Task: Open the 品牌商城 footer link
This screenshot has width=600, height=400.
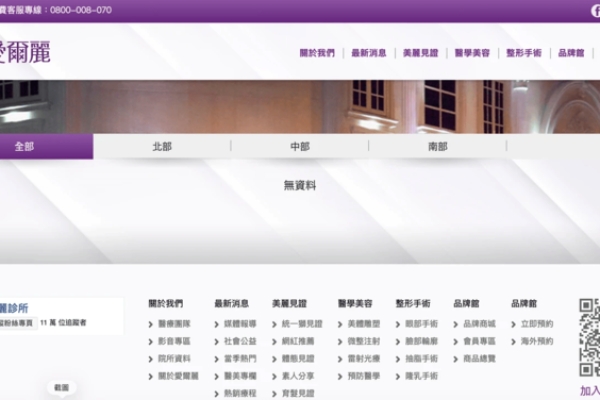Action: coord(479,324)
